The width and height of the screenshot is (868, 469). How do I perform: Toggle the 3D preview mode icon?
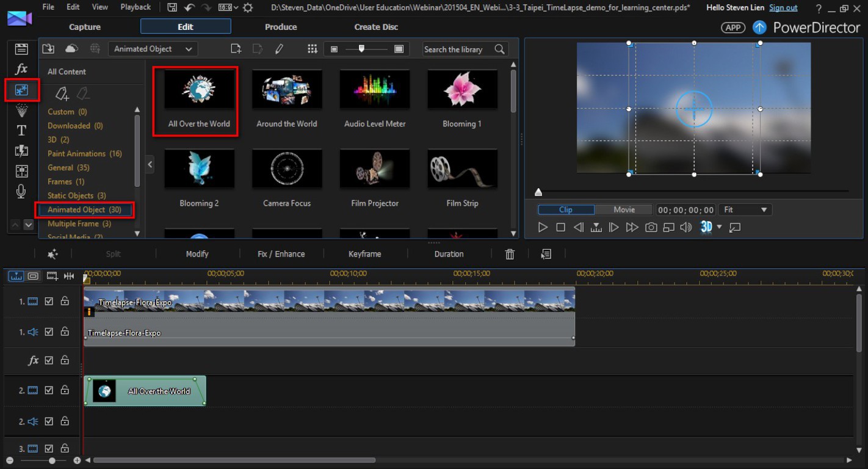coord(706,227)
